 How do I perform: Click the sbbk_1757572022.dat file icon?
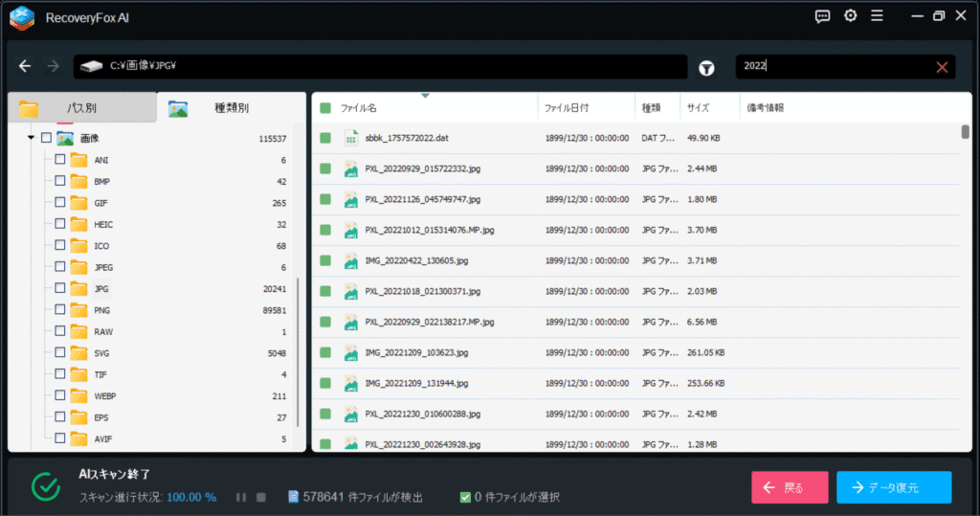tap(351, 138)
